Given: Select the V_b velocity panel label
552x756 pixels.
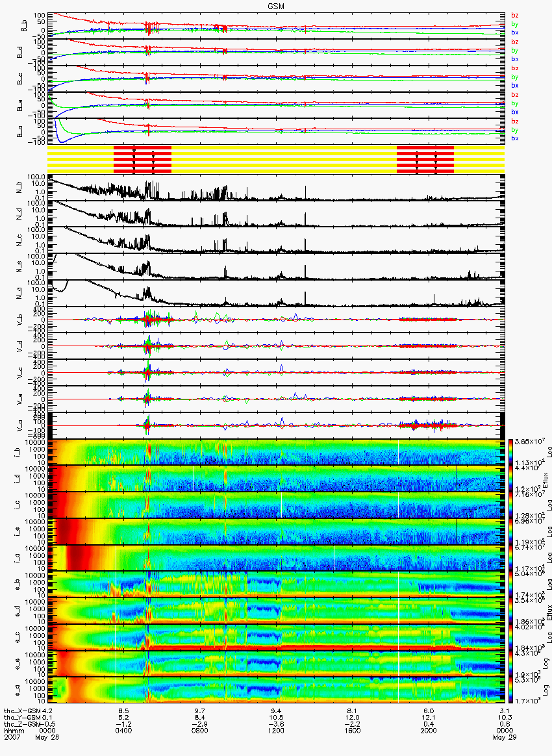Looking at the screenshot, I should [19, 320].
